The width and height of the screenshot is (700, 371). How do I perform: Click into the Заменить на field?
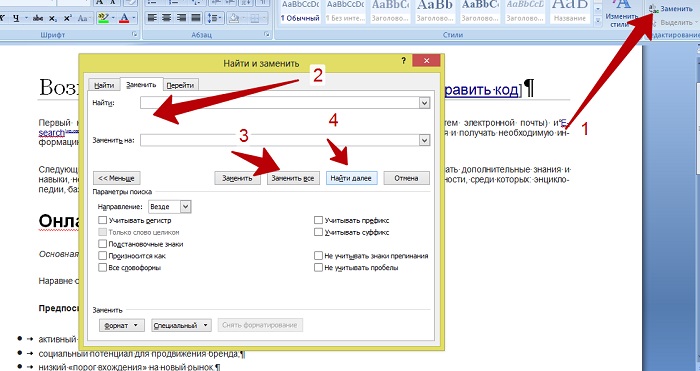pos(279,140)
